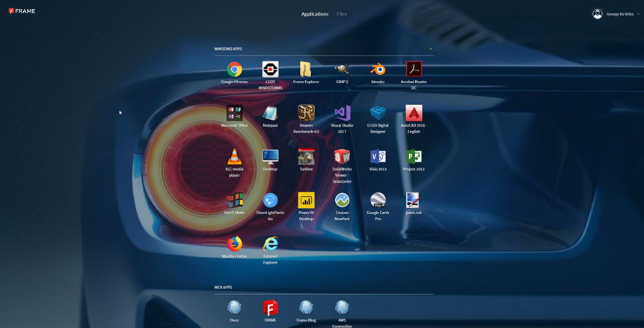
Task: Click the user avatar icon
Action: [x=598, y=14]
